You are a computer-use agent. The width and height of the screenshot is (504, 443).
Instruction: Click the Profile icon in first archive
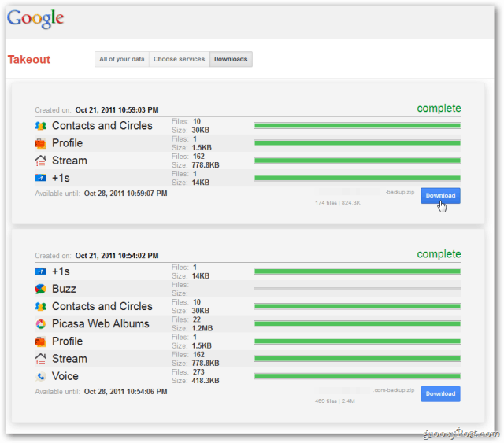coord(41,143)
